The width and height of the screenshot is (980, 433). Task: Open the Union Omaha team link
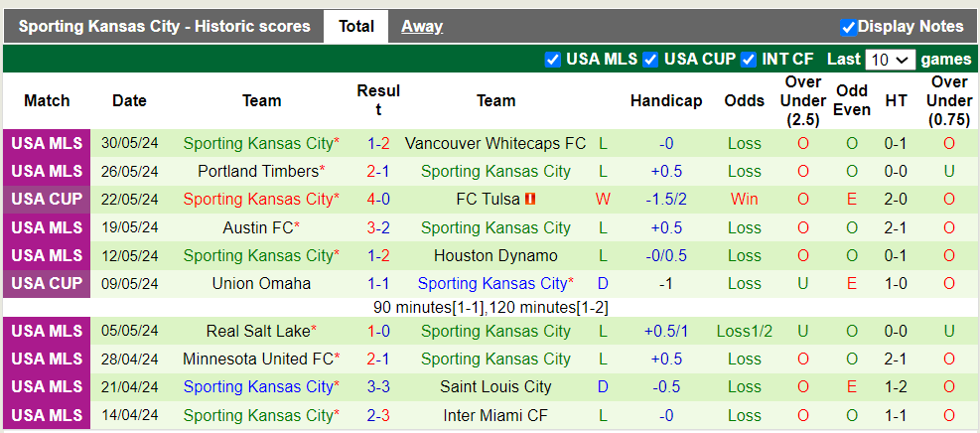(261, 283)
